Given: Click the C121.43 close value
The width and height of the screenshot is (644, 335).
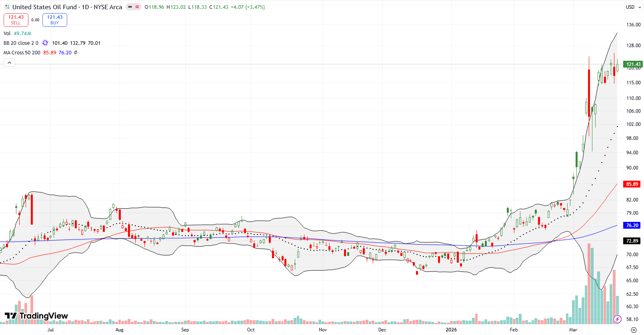Looking at the screenshot, I should tap(219, 7).
